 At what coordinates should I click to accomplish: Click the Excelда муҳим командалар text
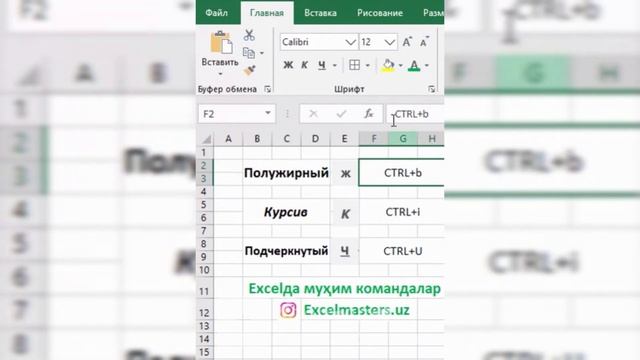(344, 289)
